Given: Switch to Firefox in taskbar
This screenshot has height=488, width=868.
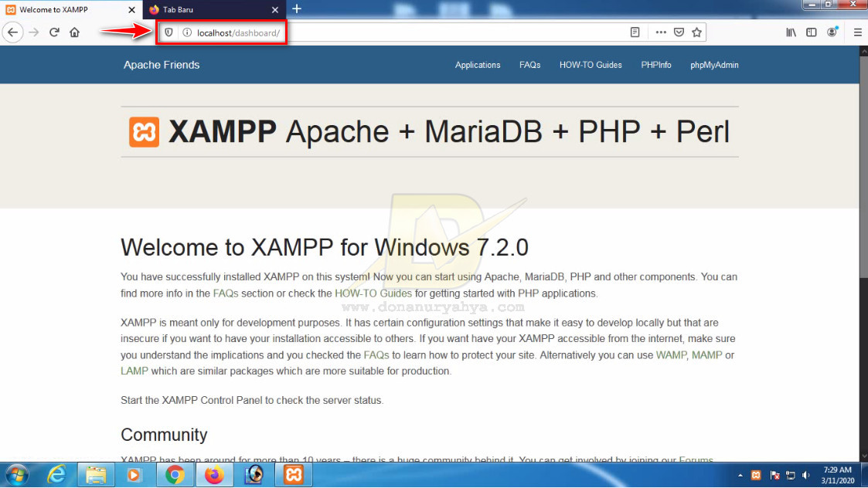Looking at the screenshot, I should (214, 475).
